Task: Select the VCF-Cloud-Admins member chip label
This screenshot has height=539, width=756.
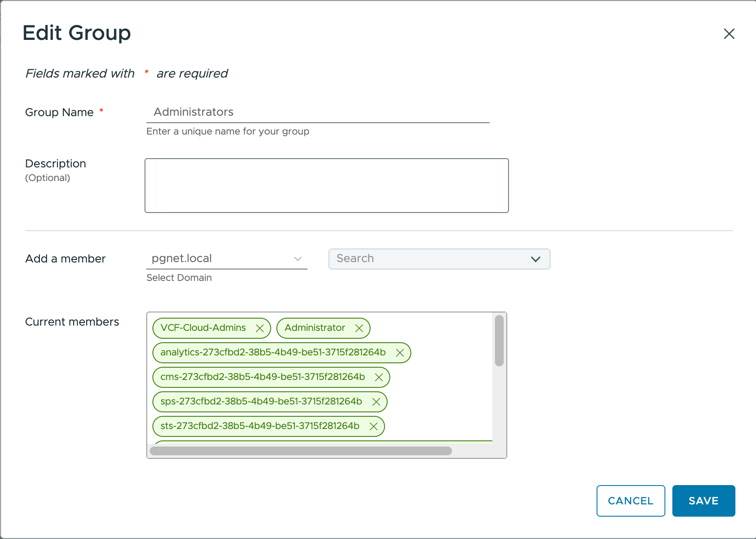Action: [203, 328]
